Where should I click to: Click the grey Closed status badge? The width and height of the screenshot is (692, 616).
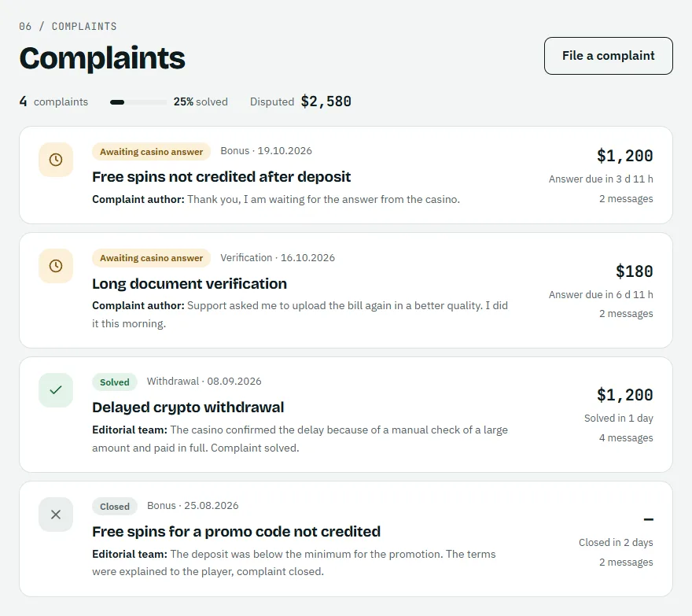(x=114, y=507)
